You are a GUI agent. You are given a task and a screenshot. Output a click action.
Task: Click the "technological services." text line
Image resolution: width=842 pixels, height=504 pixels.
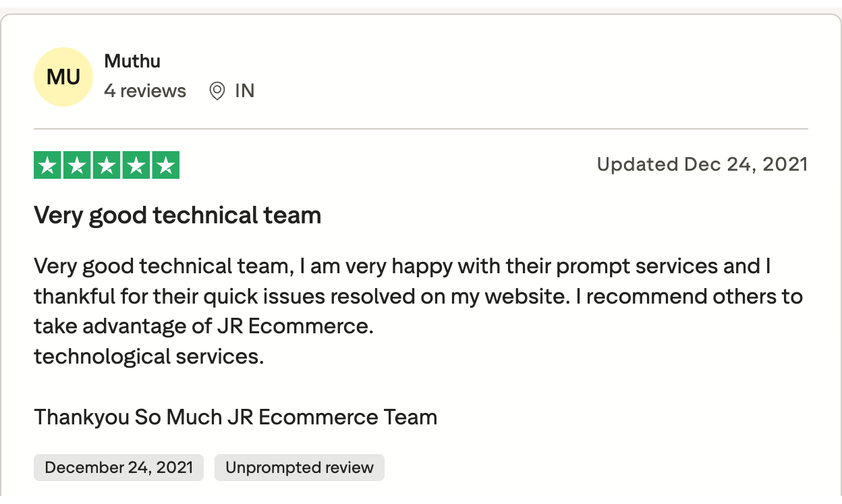[x=148, y=356]
